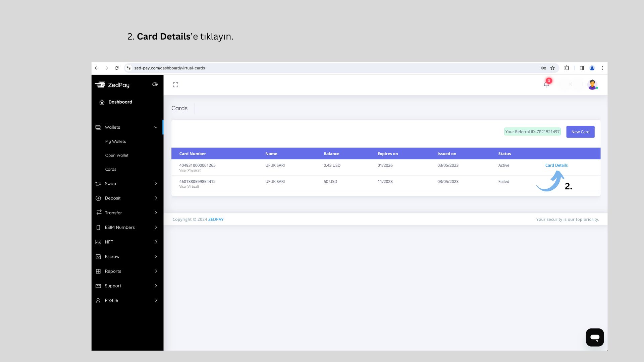Bookmark page with the star icon

(552, 68)
